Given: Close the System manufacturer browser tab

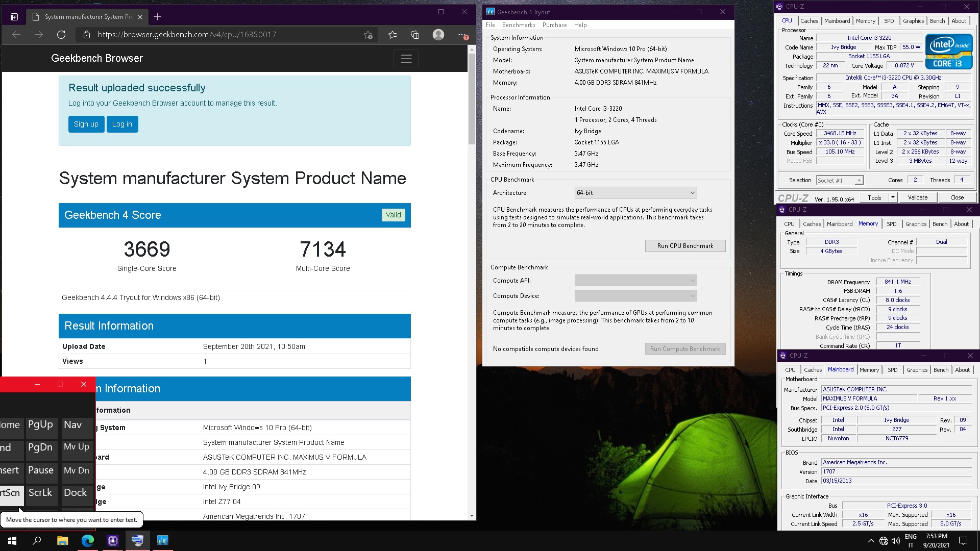Looking at the screenshot, I should tap(140, 17).
